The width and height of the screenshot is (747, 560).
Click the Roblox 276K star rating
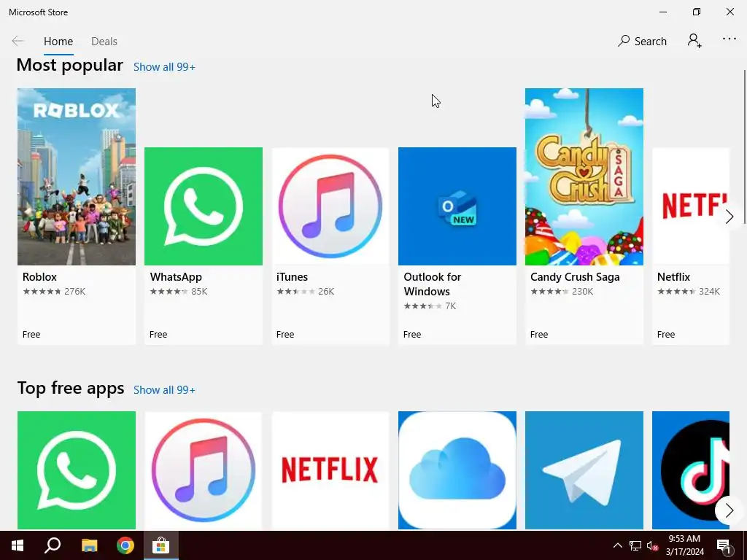pos(54,292)
